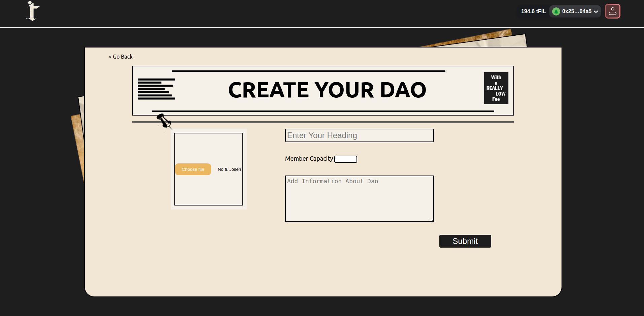Expand the 0x25…04a5 wallet account dropdown
The height and width of the screenshot is (316, 644).
point(575,11)
